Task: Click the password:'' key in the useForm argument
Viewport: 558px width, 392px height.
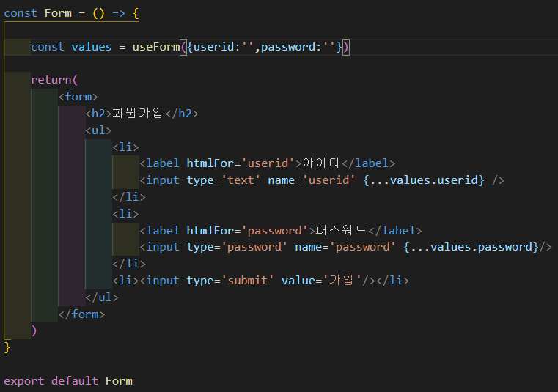Action: coord(298,47)
